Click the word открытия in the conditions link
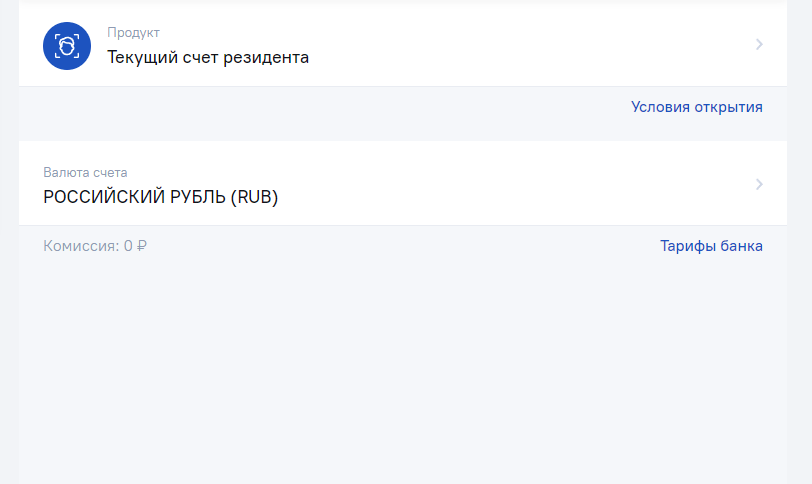This screenshot has width=812, height=484. (728, 107)
